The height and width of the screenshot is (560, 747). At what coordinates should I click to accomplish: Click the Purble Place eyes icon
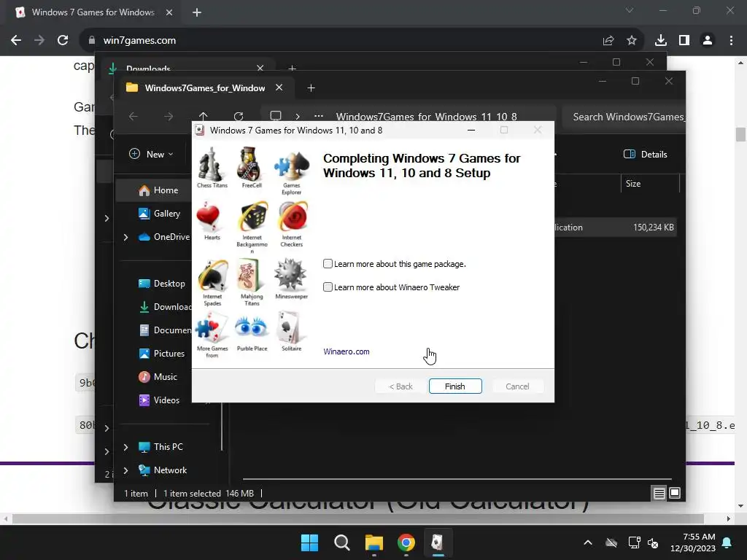tap(251, 327)
